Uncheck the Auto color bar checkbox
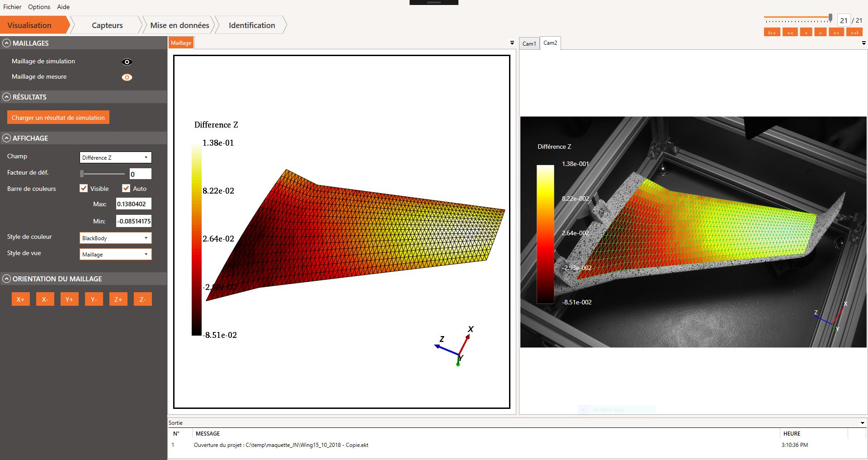Viewport: 868px width, 460px height. 126,188
